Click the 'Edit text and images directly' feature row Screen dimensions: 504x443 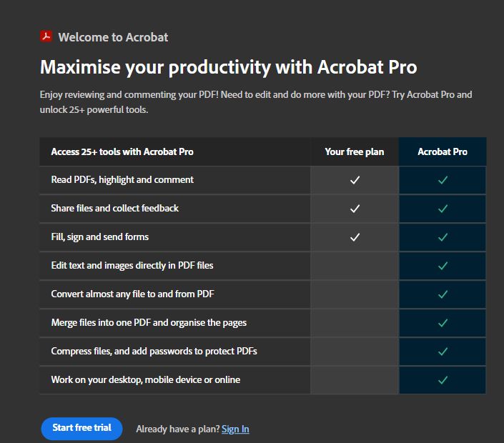tap(132, 266)
